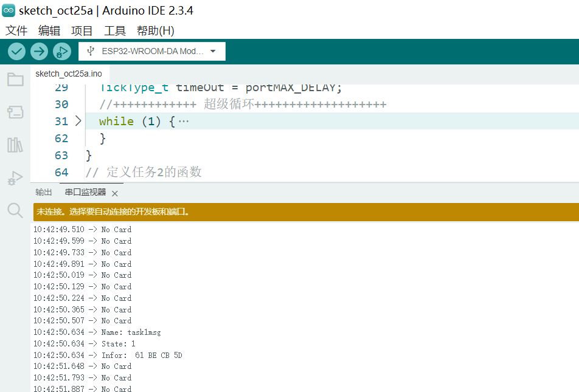Open the Debug sidebar panel icon
This screenshot has height=392, width=579.
[15, 178]
